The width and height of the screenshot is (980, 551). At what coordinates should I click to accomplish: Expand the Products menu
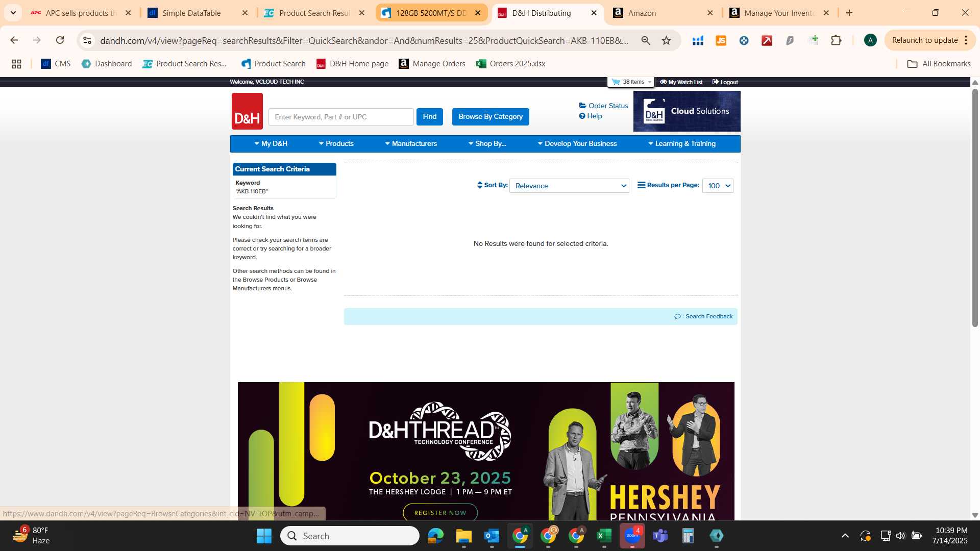[x=336, y=144]
